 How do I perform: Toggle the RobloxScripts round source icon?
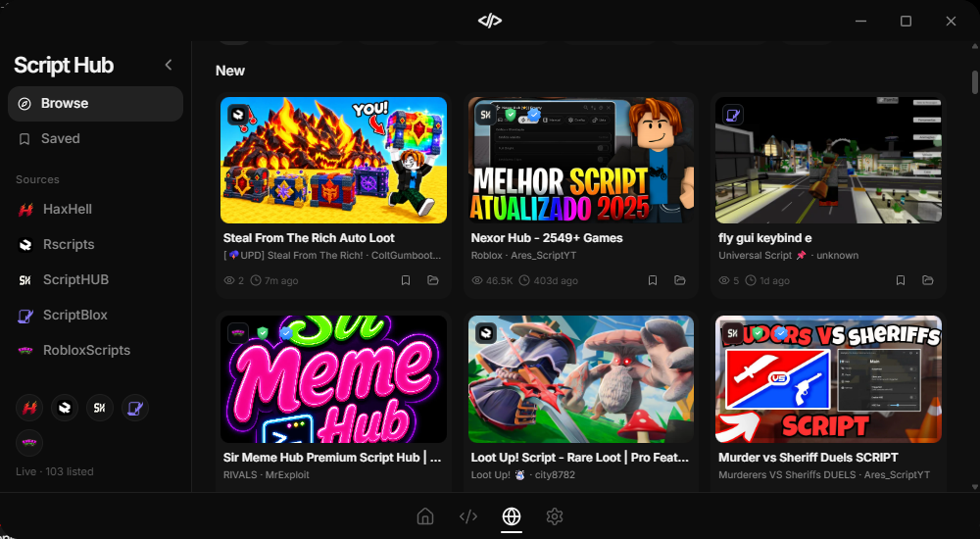[29, 443]
